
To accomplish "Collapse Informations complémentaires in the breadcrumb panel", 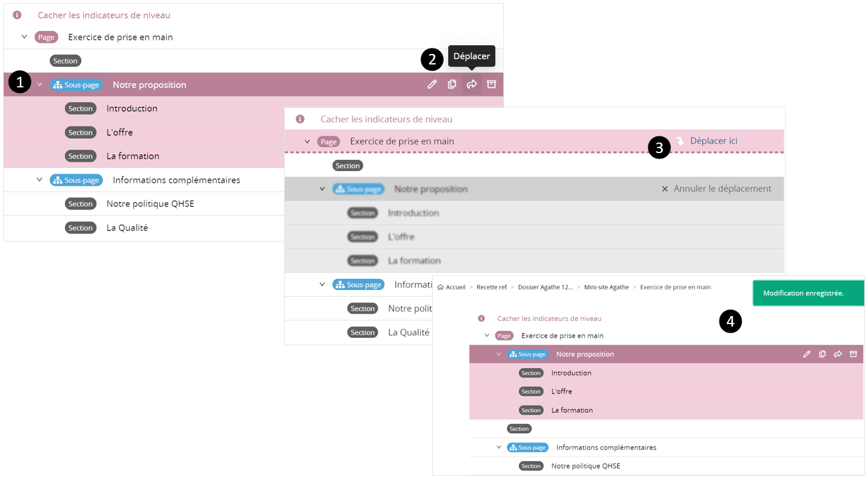I will (x=499, y=447).
